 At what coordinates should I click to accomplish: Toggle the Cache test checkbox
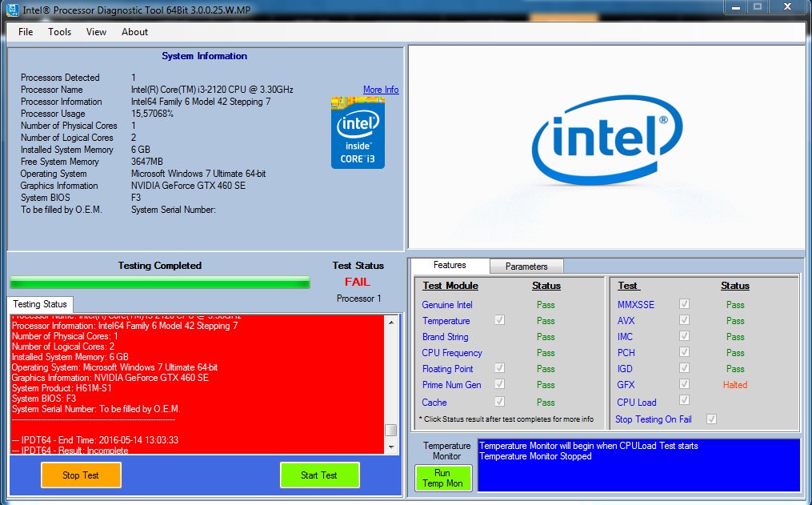coord(499,402)
